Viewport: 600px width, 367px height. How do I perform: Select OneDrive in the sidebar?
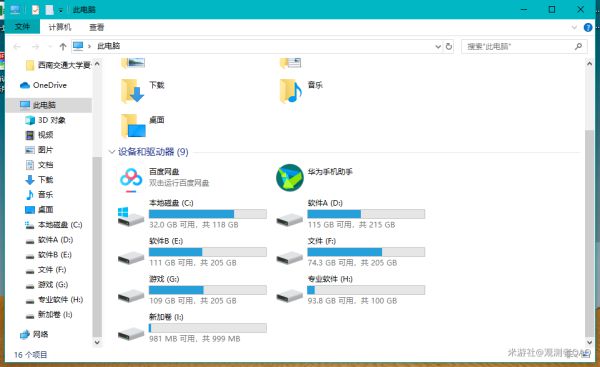coord(49,85)
